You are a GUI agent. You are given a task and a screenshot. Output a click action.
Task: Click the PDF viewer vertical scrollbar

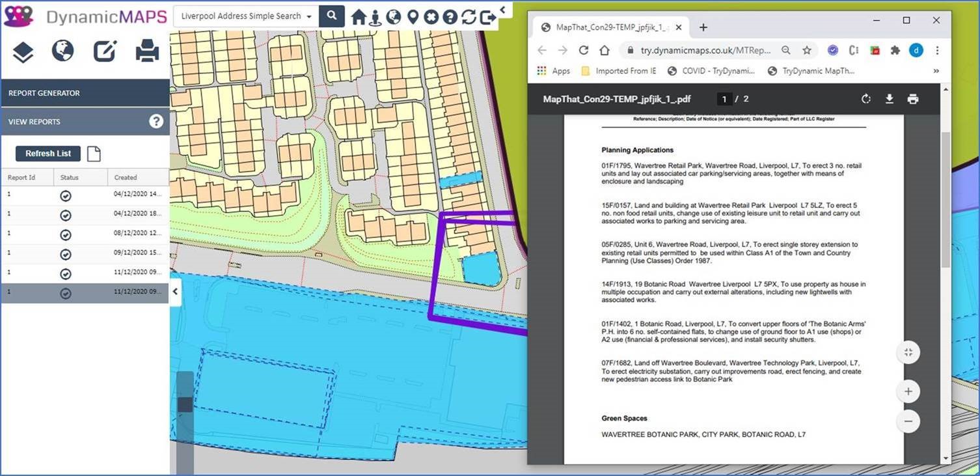point(946,199)
